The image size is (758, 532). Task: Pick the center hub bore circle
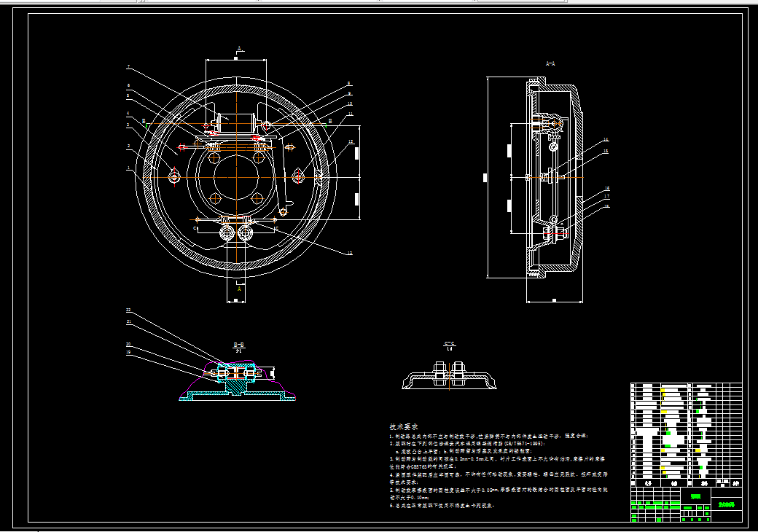(x=236, y=177)
